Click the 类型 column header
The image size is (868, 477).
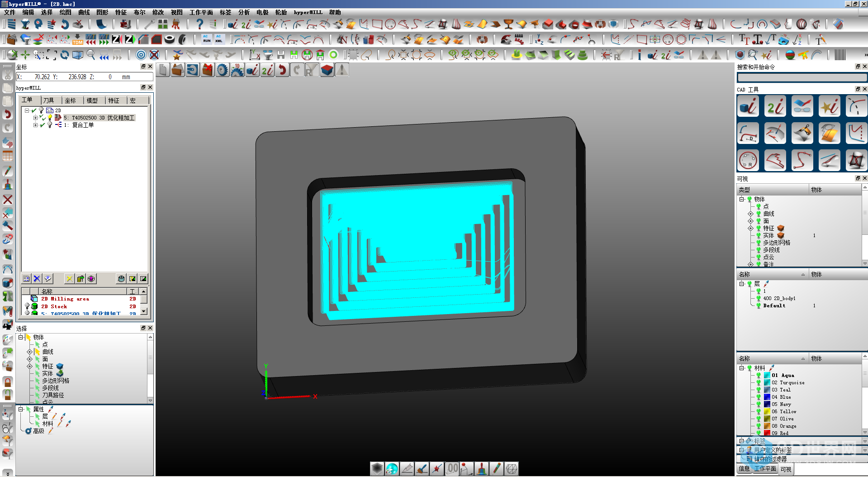point(772,190)
